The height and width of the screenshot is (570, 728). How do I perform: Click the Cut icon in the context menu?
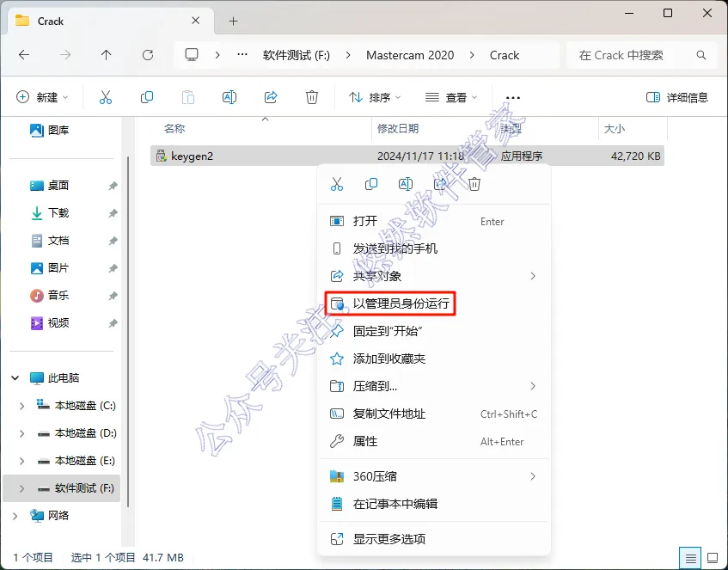[x=337, y=184]
